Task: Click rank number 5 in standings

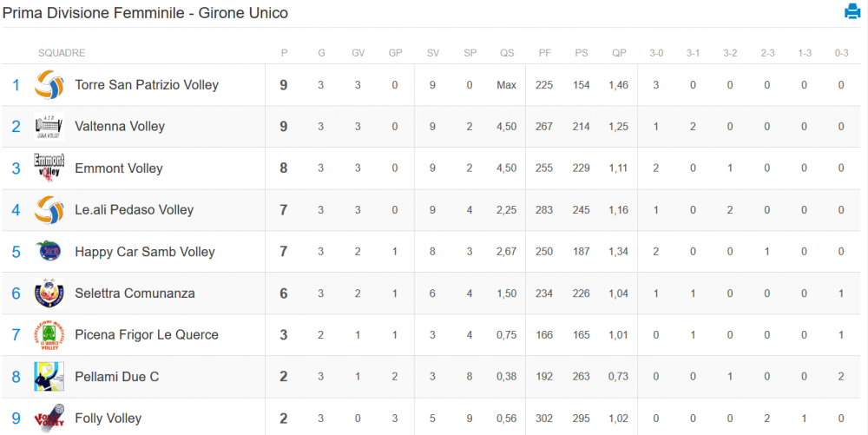Action: click(x=16, y=252)
